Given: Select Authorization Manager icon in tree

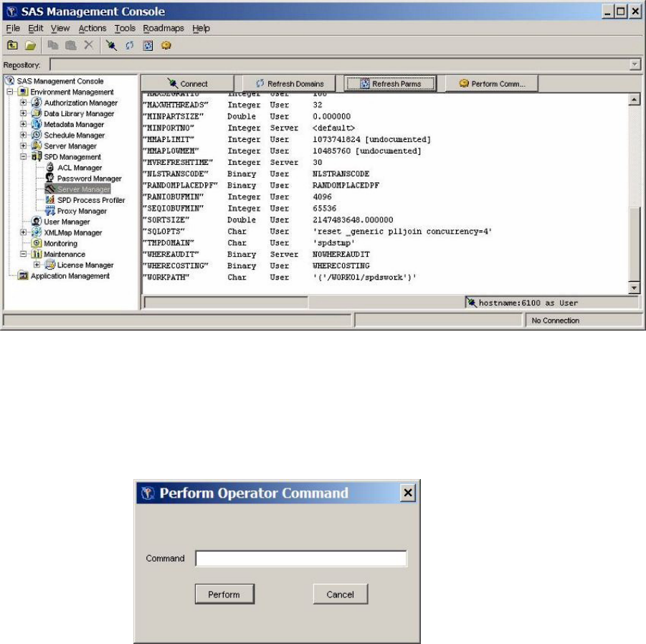Looking at the screenshot, I should (37, 102).
